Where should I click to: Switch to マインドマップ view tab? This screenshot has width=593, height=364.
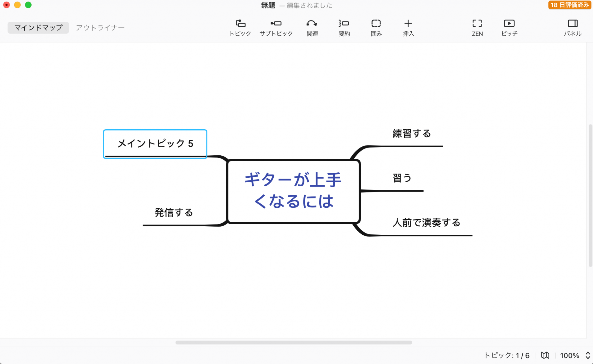click(x=38, y=27)
